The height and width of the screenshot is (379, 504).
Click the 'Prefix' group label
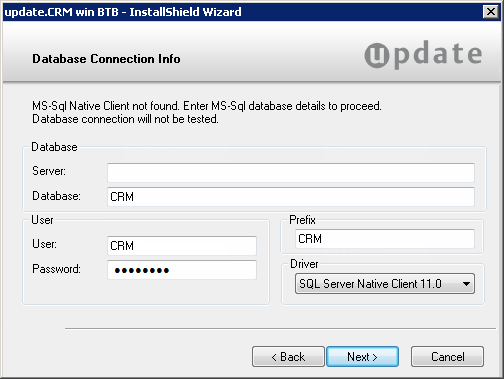[302, 220]
